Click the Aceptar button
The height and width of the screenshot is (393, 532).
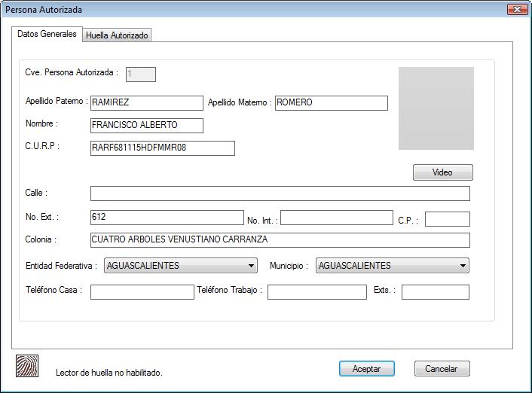366,369
